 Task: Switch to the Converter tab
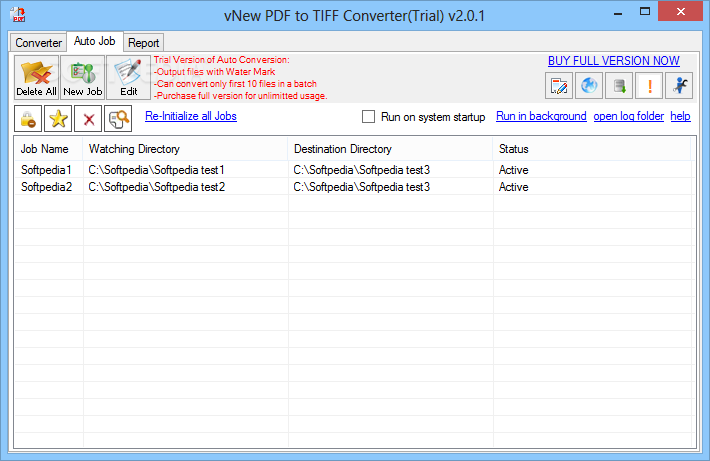point(38,43)
